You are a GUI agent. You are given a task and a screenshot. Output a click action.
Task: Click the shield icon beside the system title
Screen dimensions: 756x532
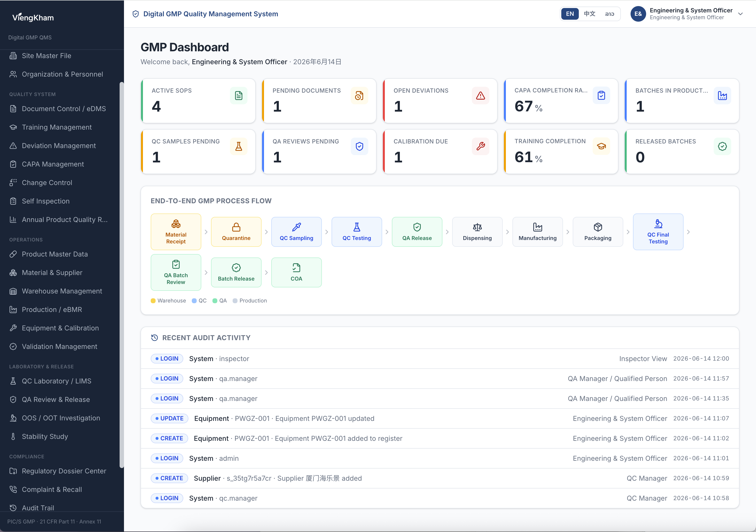click(136, 14)
